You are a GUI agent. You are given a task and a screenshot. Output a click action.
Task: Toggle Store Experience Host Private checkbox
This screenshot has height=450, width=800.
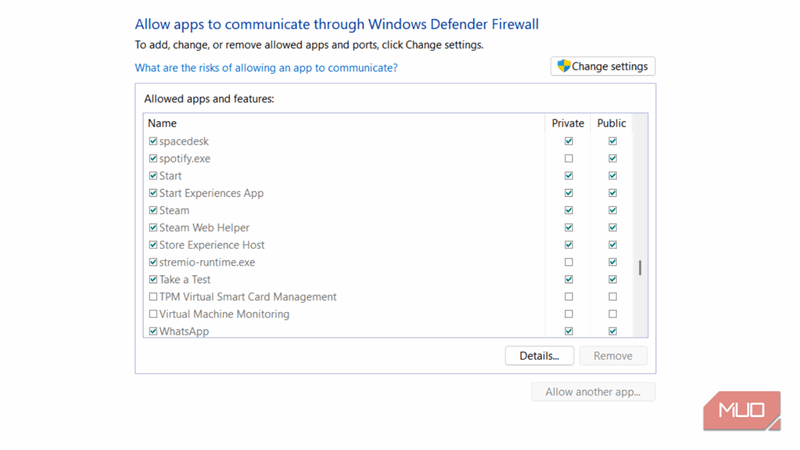pos(568,245)
